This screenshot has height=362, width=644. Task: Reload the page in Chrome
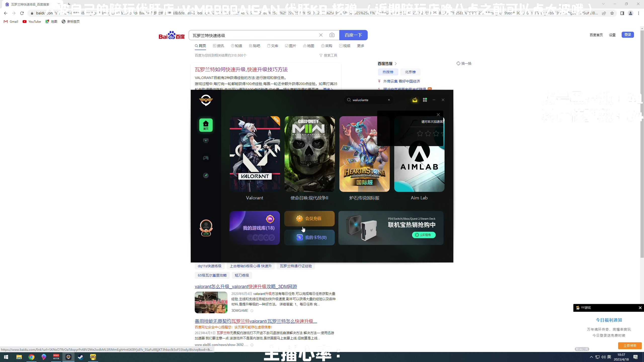pyautogui.click(x=22, y=13)
